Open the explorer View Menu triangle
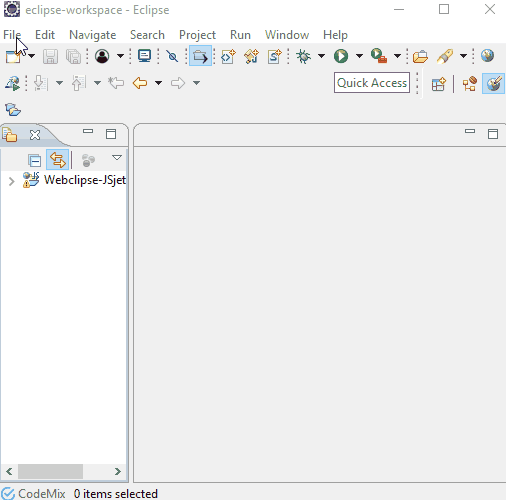This screenshot has height=500, width=506. pos(117,157)
